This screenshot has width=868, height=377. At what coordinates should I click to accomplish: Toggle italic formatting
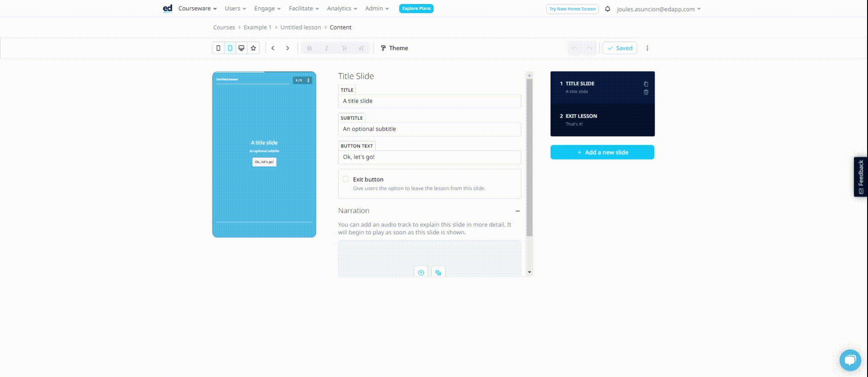(326, 48)
